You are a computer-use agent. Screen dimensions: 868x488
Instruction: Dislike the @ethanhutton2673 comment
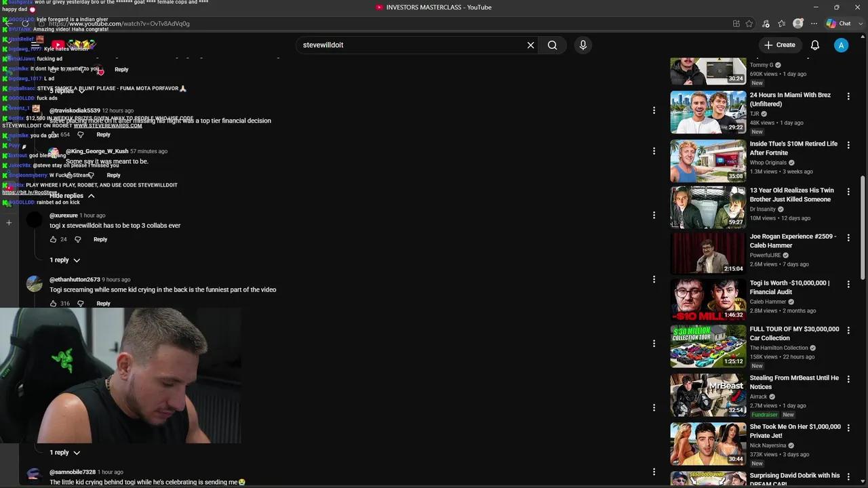click(80, 304)
